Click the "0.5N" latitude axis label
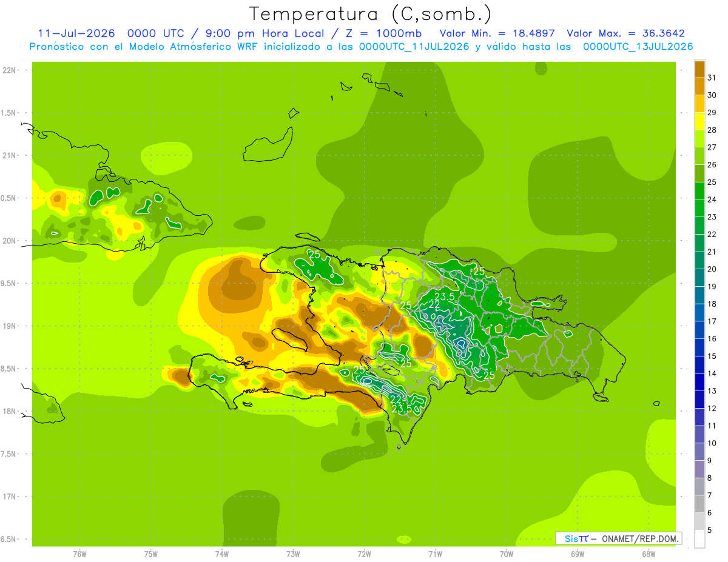This screenshot has height=562, width=728. (9, 198)
